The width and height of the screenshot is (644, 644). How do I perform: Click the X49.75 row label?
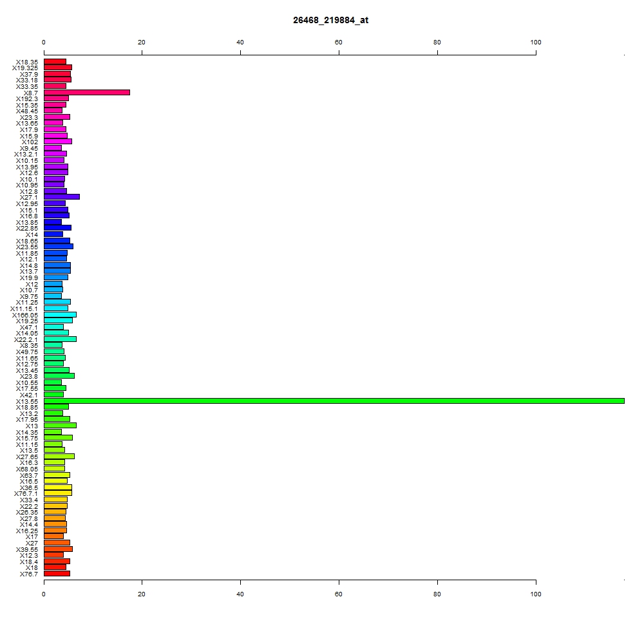tap(27, 352)
